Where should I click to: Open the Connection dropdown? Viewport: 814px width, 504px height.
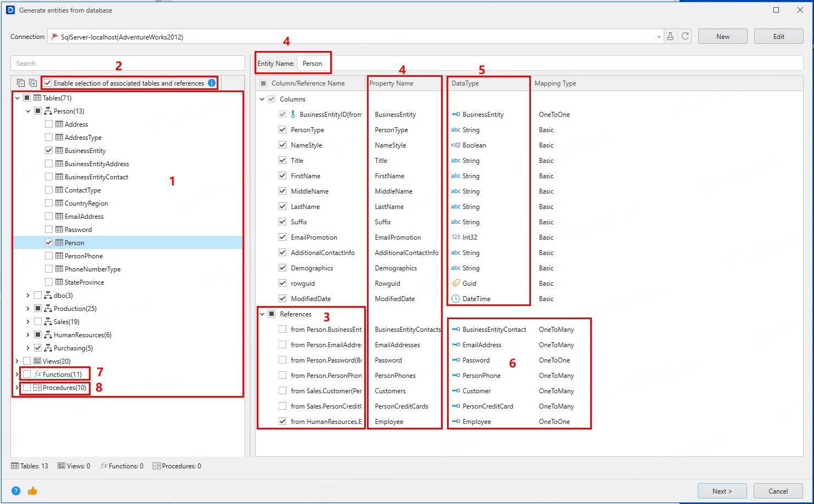658,37
